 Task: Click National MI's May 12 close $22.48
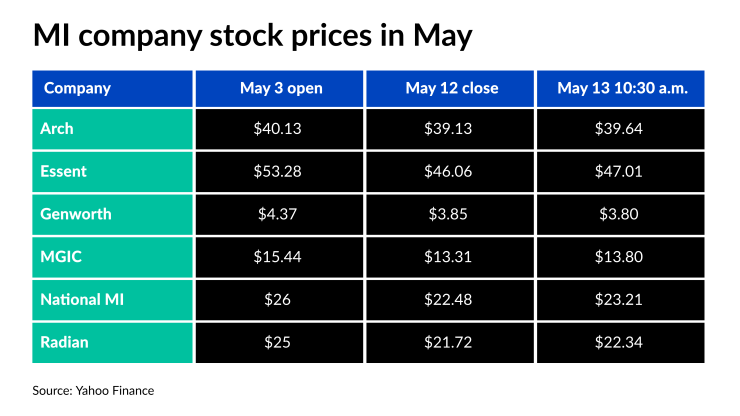[452, 300]
